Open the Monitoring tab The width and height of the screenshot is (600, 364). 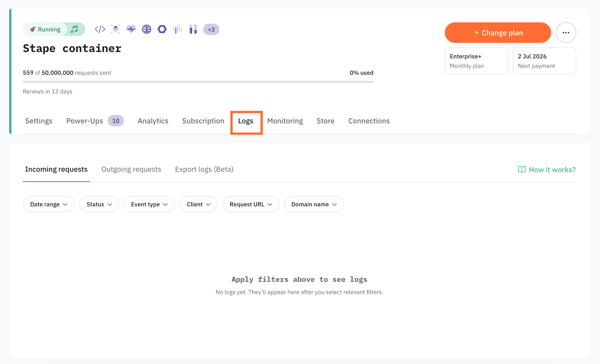click(x=285, y=121)
